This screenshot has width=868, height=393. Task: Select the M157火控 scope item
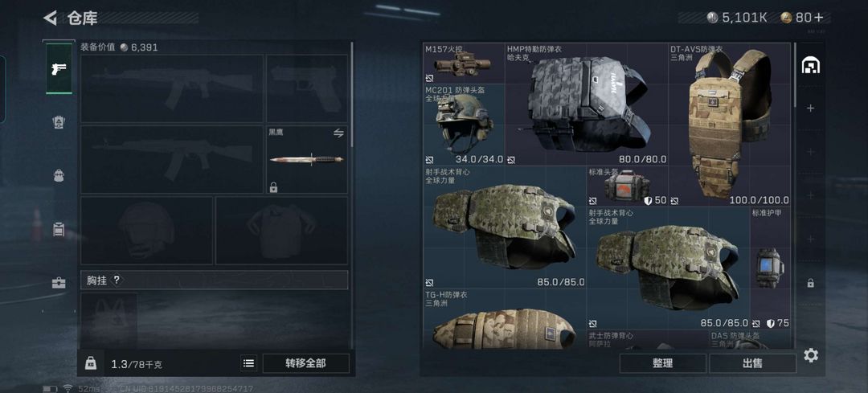(464, 63)
